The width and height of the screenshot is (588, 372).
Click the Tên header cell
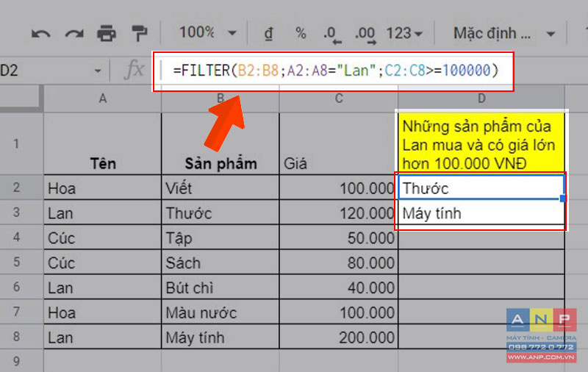103,143
